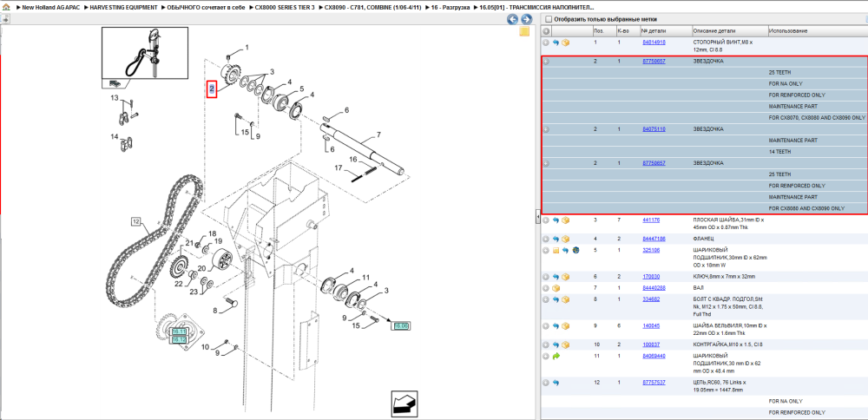Click box icon for part 84814918
Image resolution: width=868 pixels, height=420 pixels.
pos(565,43)
